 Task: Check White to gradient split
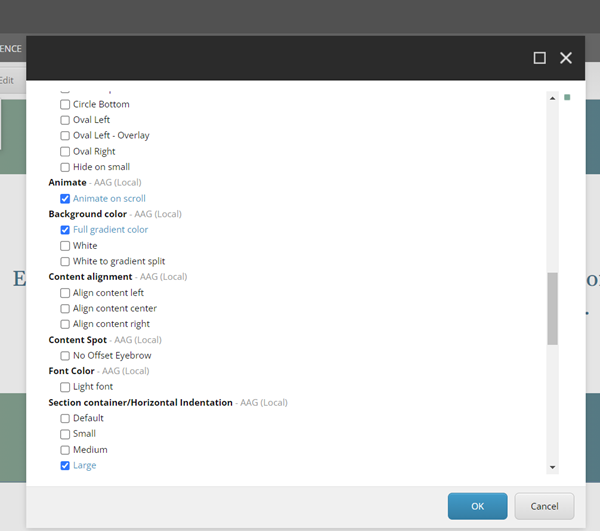pyautogui.click(x=65, y=261)
